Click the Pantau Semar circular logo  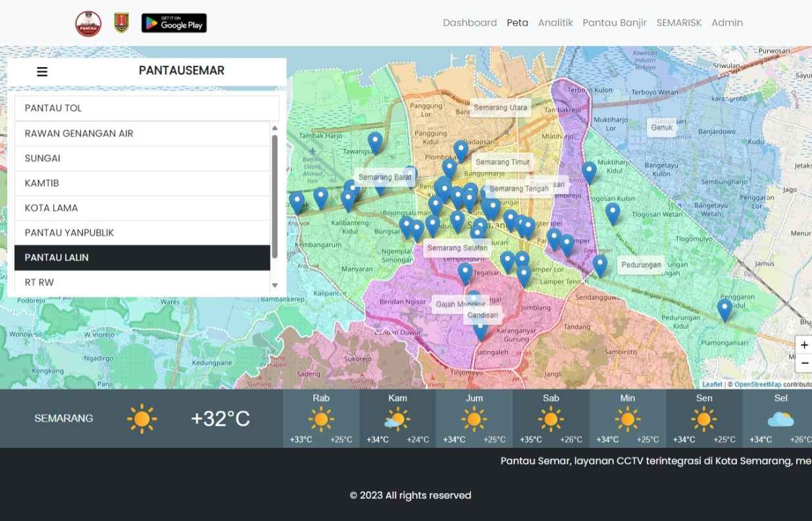[x=88, y=24]
